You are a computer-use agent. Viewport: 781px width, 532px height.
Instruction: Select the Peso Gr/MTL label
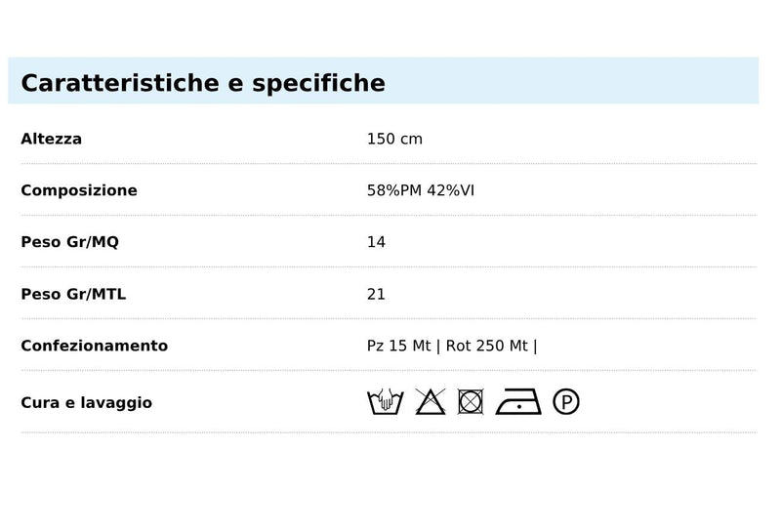point(73,294)
